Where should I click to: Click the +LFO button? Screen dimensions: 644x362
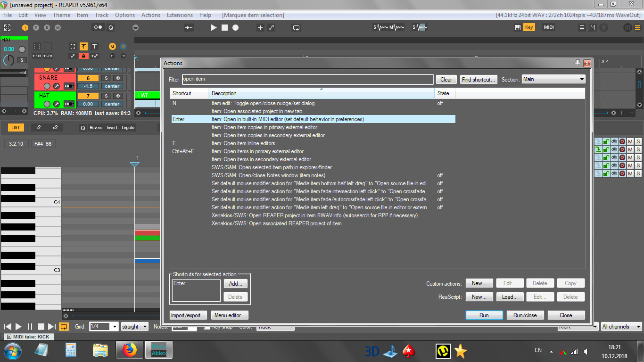click(48, 56)
